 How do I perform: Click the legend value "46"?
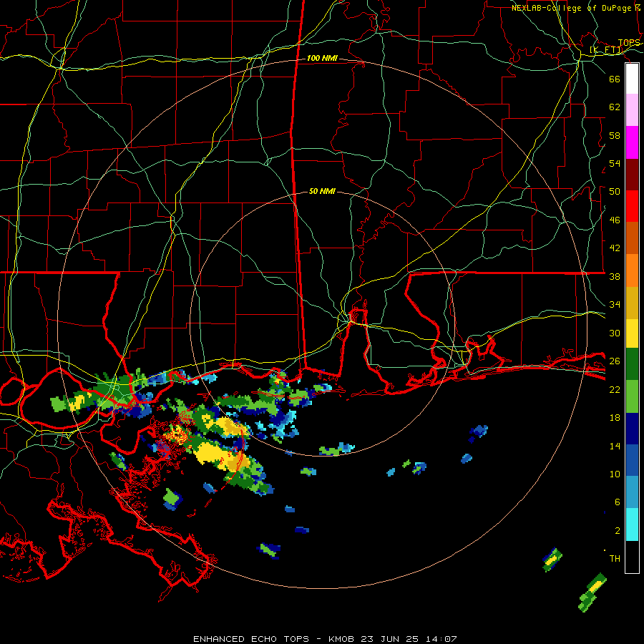(615, 220)
